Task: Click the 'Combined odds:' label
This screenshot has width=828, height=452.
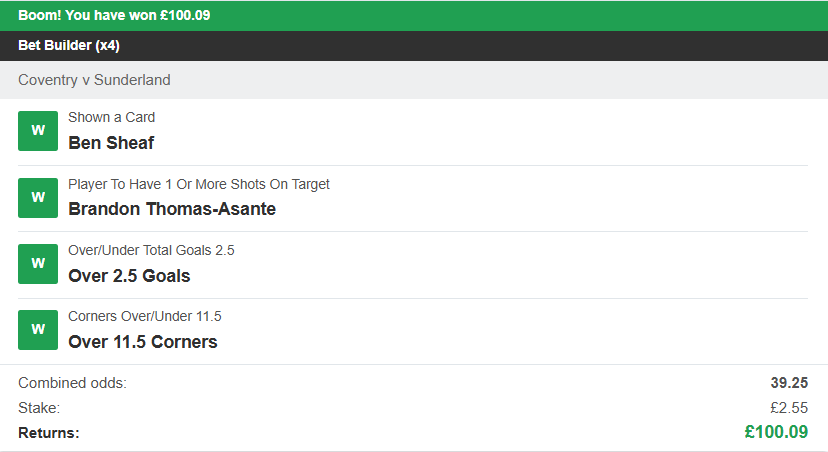Action: [x=72, y=383]
